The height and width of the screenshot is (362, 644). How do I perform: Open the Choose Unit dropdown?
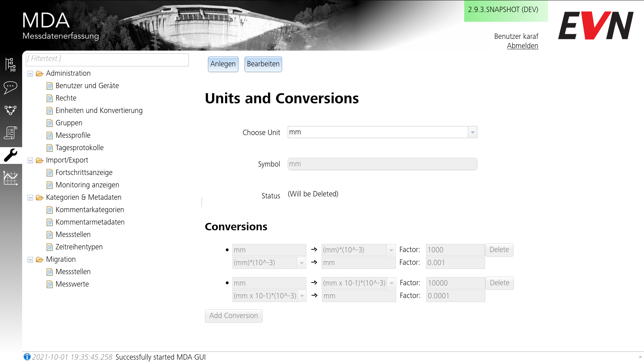pyautogui.click(x=472, y=132)
